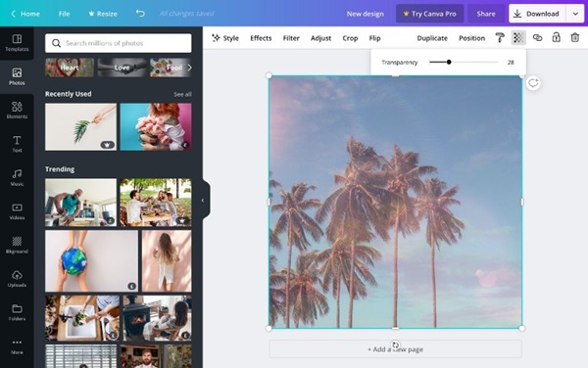Viewport: 588px width, 368px height.
Task: Open the Effects options
Action: tap(261, 38)
